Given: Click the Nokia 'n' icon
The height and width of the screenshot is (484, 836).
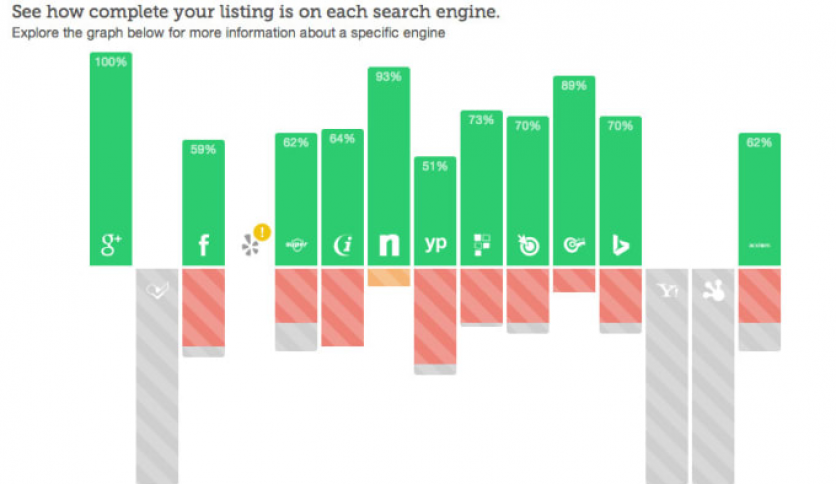Looking at the screenshot, I should (x=389, y=245).
